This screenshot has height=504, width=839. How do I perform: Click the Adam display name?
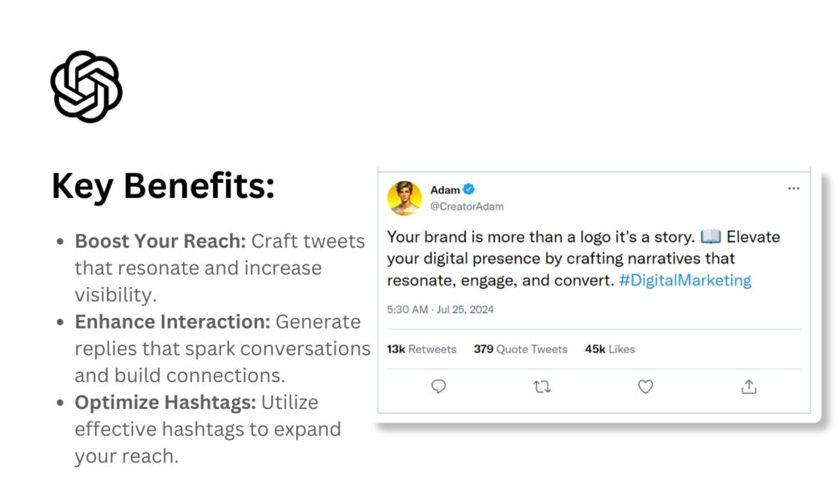pos(445,190)
